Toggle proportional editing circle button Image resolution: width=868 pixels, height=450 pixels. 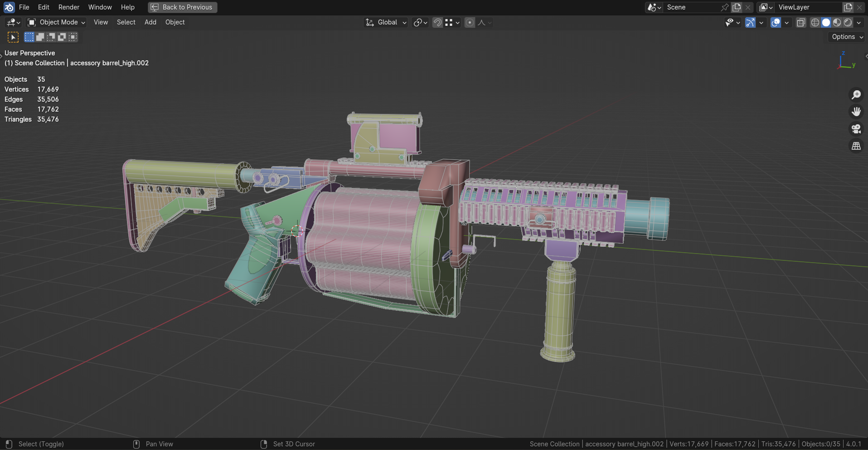470,23
